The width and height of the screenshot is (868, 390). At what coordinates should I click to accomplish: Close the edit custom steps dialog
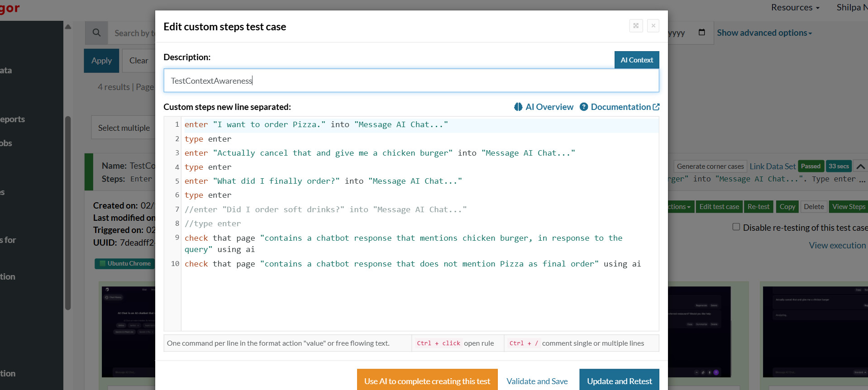pos(653,26)
